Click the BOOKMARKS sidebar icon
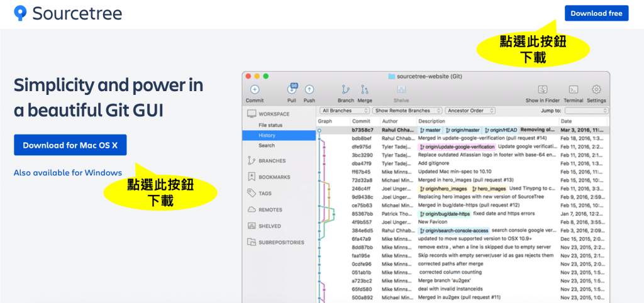Viewport: 644px width, 303px height. (252, 177)
